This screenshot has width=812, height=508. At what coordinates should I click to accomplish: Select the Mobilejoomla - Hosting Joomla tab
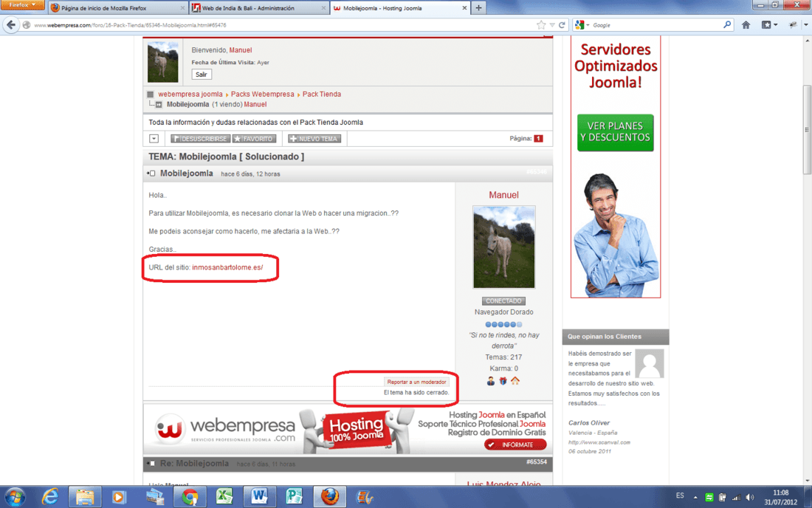(x=399, y=8)
